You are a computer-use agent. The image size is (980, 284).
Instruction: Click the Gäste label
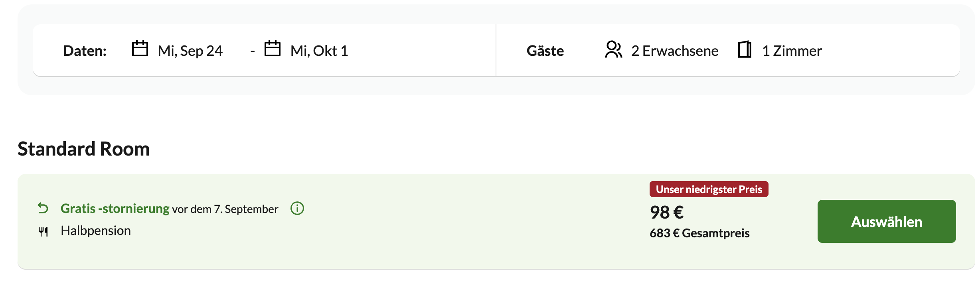tap(545, 51)
